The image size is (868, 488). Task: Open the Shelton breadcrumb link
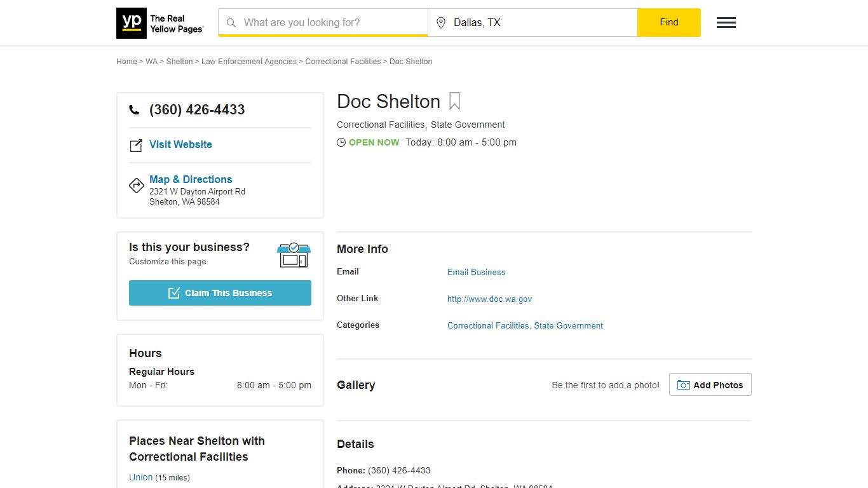pyautogui.click(x=179, y=62)
